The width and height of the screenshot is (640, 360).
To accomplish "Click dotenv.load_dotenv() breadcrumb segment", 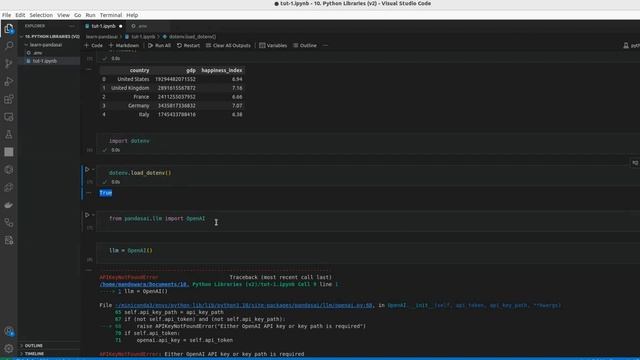I will (x=192, y=37).
